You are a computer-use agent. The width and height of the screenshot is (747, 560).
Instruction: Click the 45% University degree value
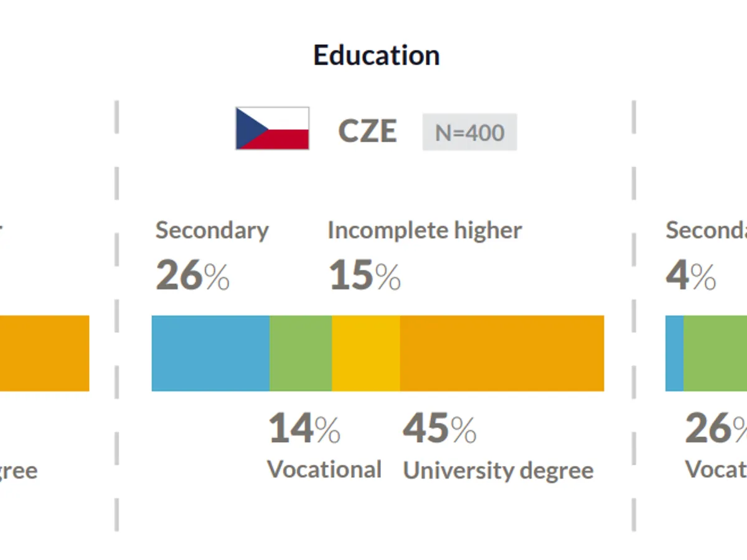click(439, 429)
